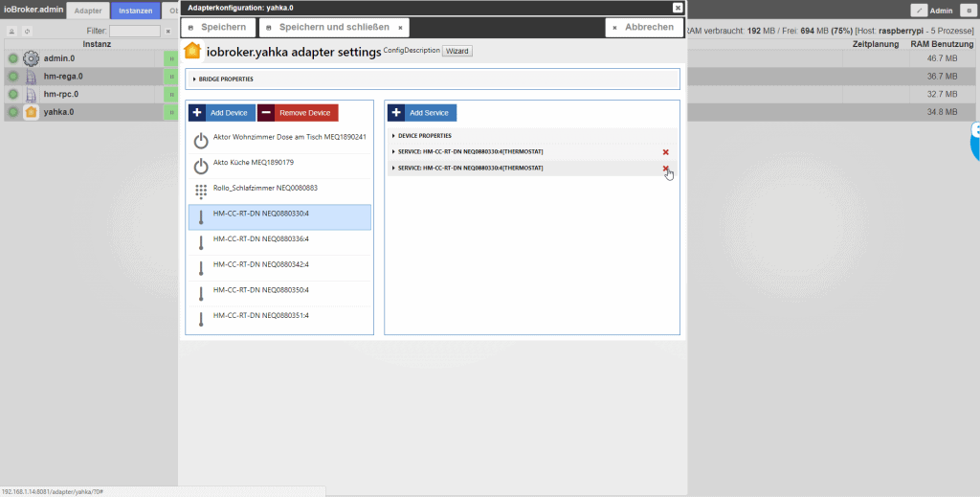Select device Rollo_Schlafzimmer NEQ0080883
This screenshot has height=497, width=980.
click(x=279, y=192)
